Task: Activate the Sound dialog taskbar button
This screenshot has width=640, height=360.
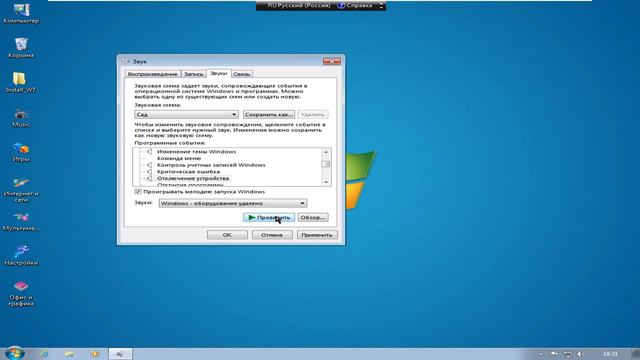Action: [x=120, y=354]
